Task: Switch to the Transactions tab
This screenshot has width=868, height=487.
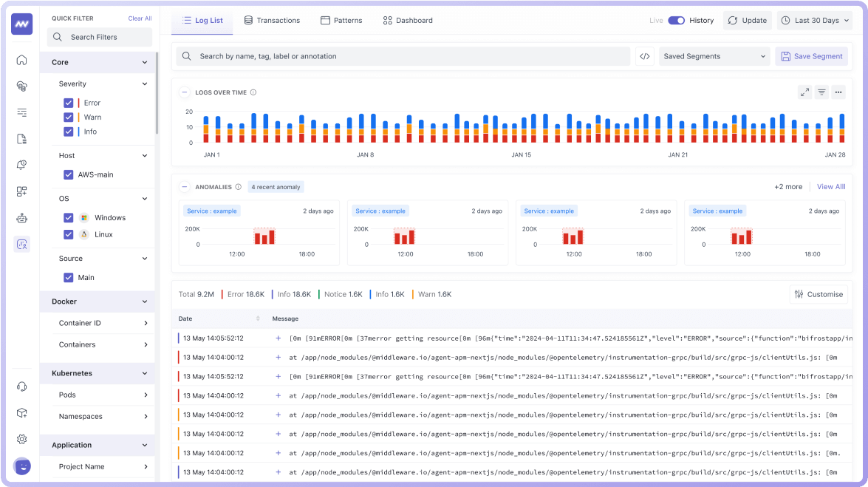Action: tap(272, 21)
